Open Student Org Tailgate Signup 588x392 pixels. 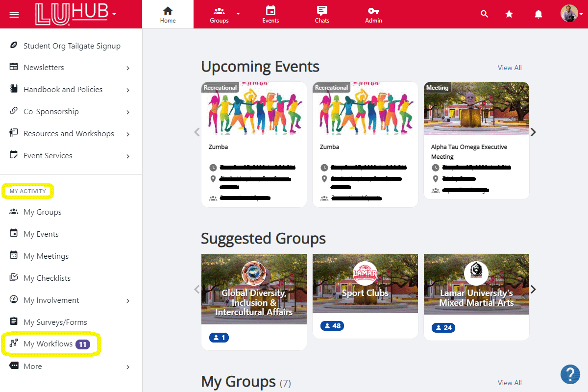[72, 46]
